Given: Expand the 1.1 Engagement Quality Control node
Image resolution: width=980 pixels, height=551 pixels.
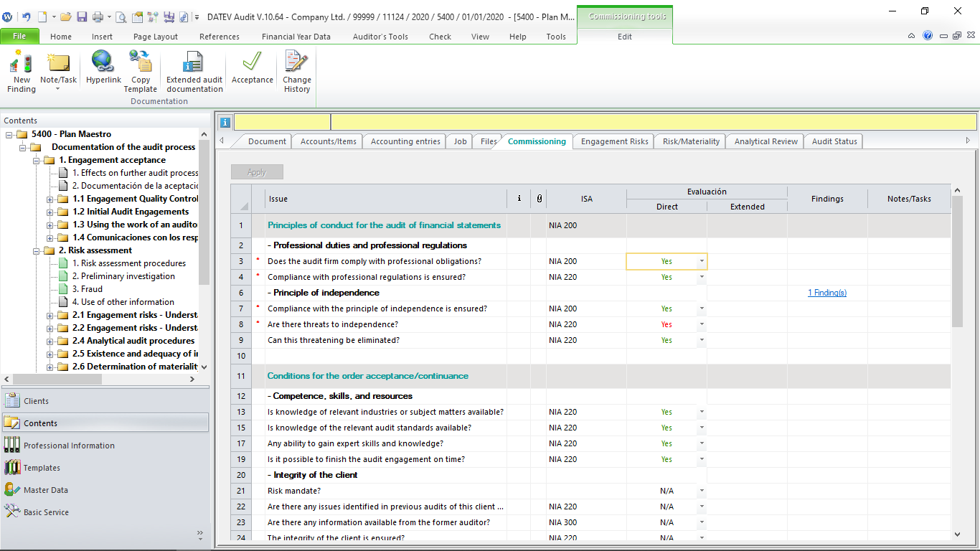Looking at the screenshot, I should pos(50,198).
